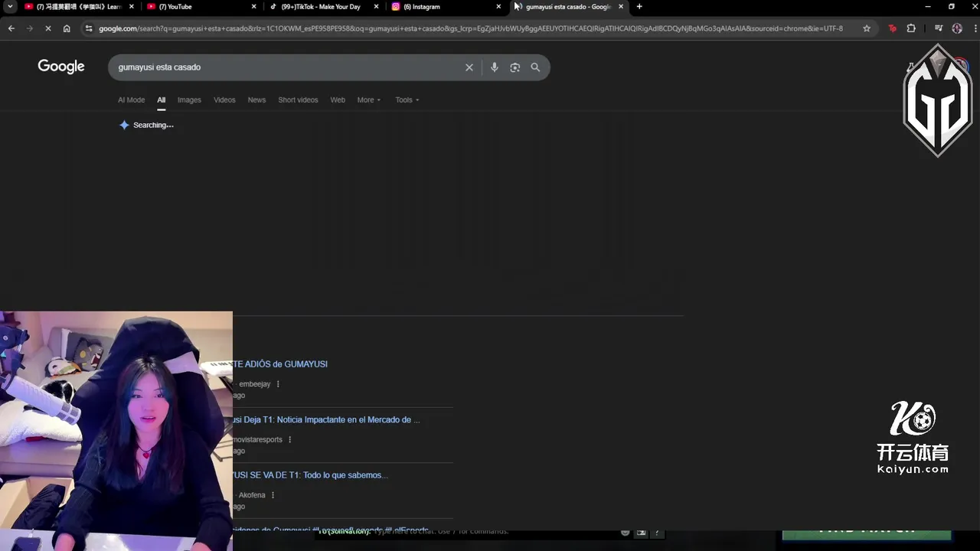Click the gumayusi esta casado search field

click(287, 67)
